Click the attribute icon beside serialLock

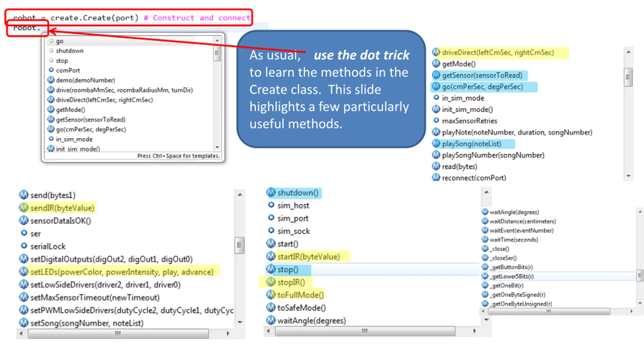tap(24, 246)
